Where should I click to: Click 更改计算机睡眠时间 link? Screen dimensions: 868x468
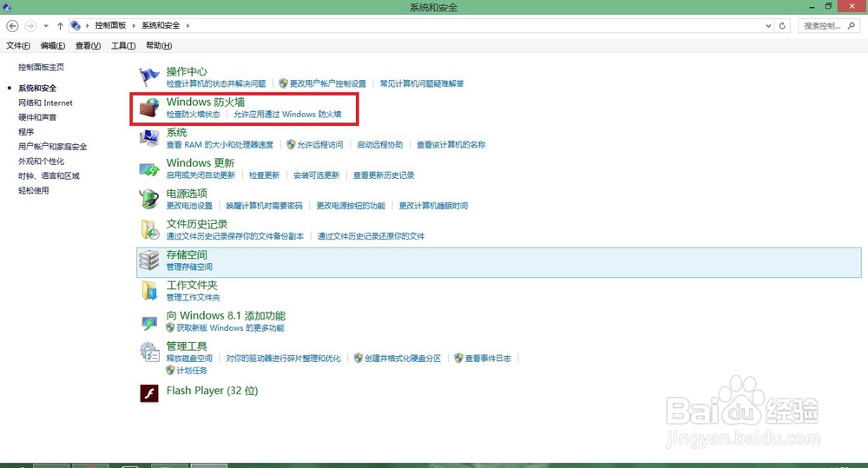tap(433, 206)
